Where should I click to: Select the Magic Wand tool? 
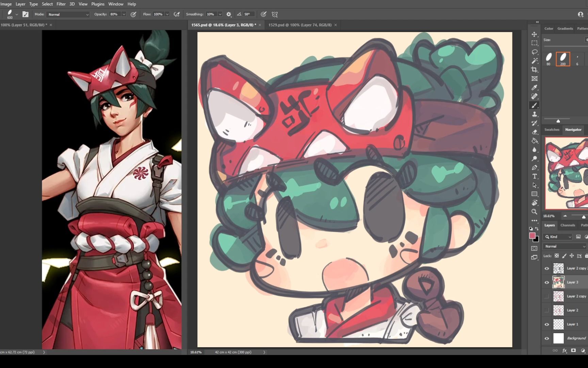click(x=535, y=61)
